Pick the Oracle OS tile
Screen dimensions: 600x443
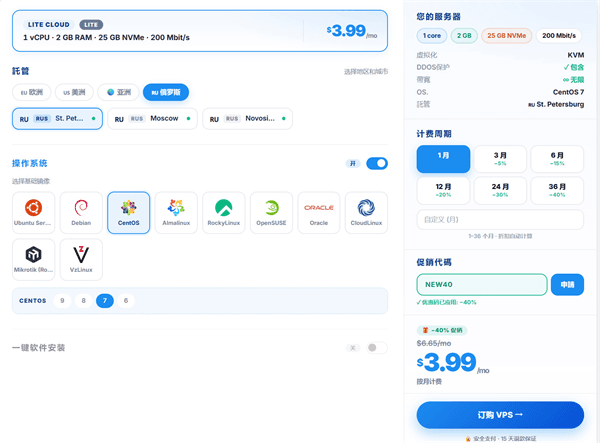(x=319, y=212)
